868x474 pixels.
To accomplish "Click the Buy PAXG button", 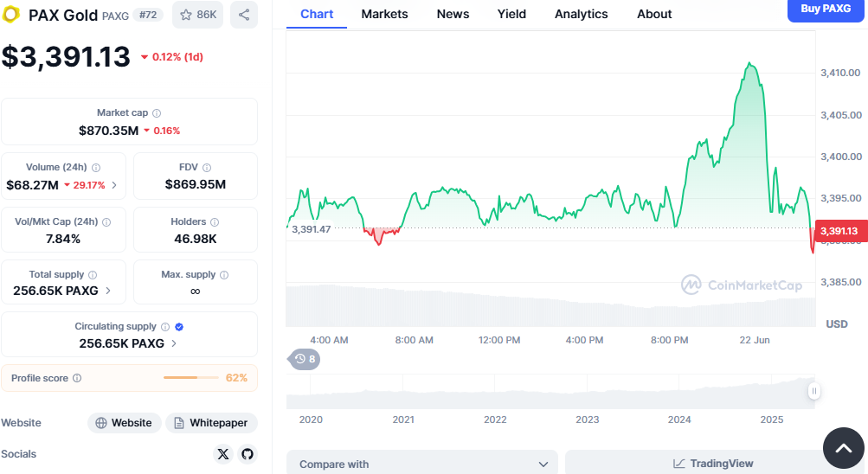I will [x=826, y=10].
